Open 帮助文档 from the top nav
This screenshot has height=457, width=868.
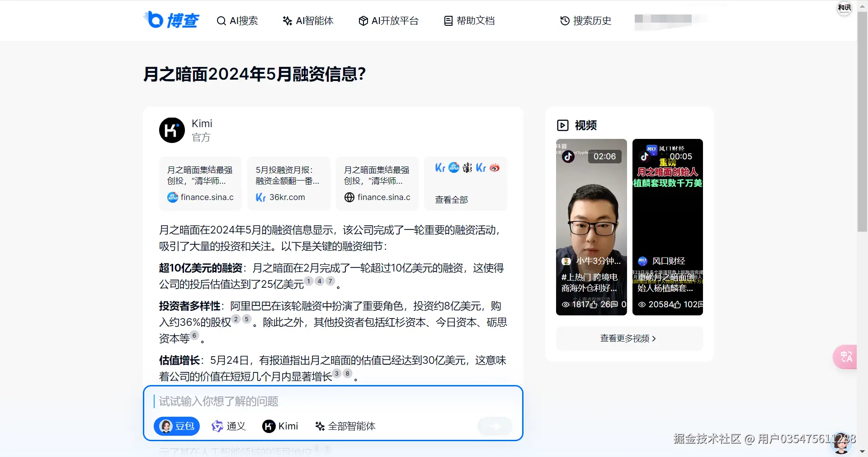point(469,21)
